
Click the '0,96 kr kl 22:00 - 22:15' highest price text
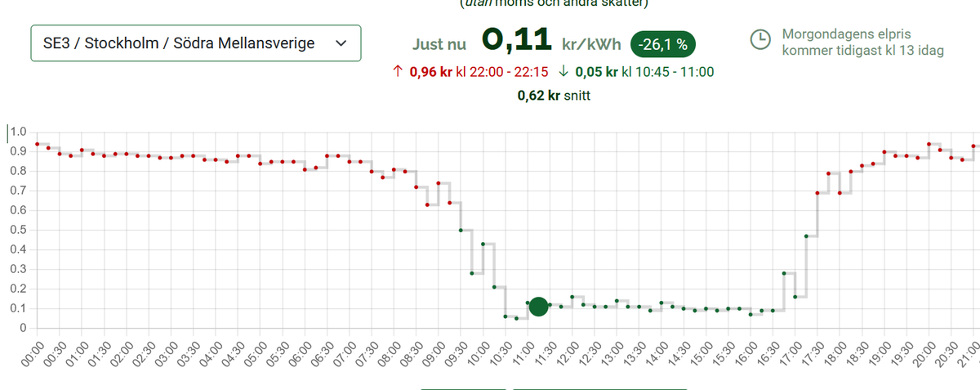click(479, 72)
